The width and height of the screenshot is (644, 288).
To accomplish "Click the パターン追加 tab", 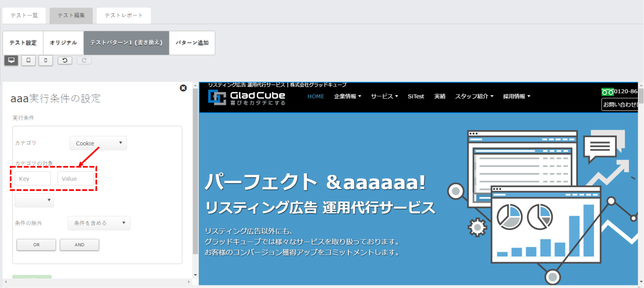I will (x=192, y=43).
